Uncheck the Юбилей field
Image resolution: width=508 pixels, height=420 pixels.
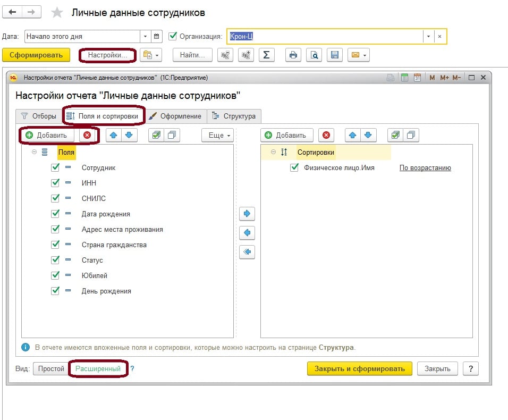pos(55,275)
